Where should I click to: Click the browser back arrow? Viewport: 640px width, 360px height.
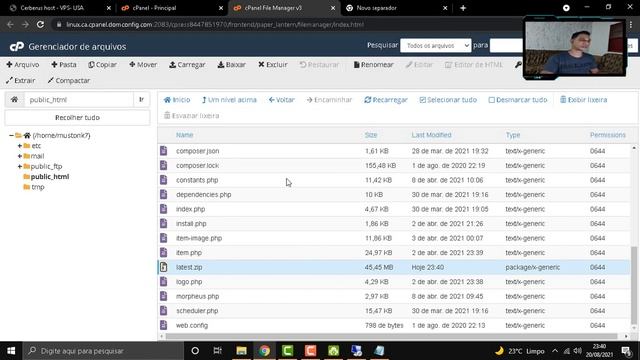10,24
